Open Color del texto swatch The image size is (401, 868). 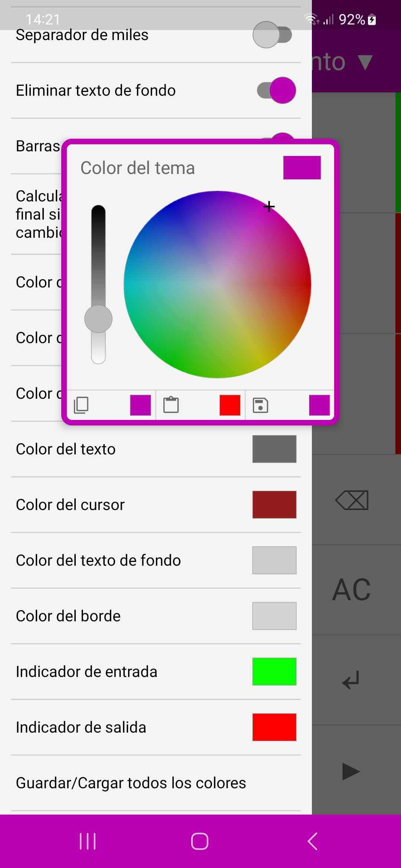[x=274, y=449]
